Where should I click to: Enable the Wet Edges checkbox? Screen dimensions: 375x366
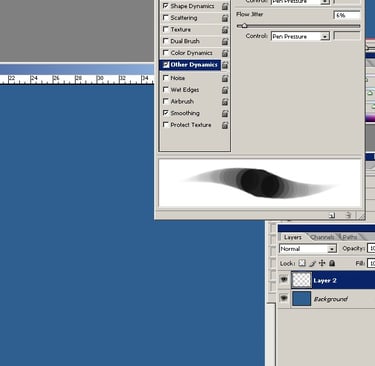click(x=166, y=89)
